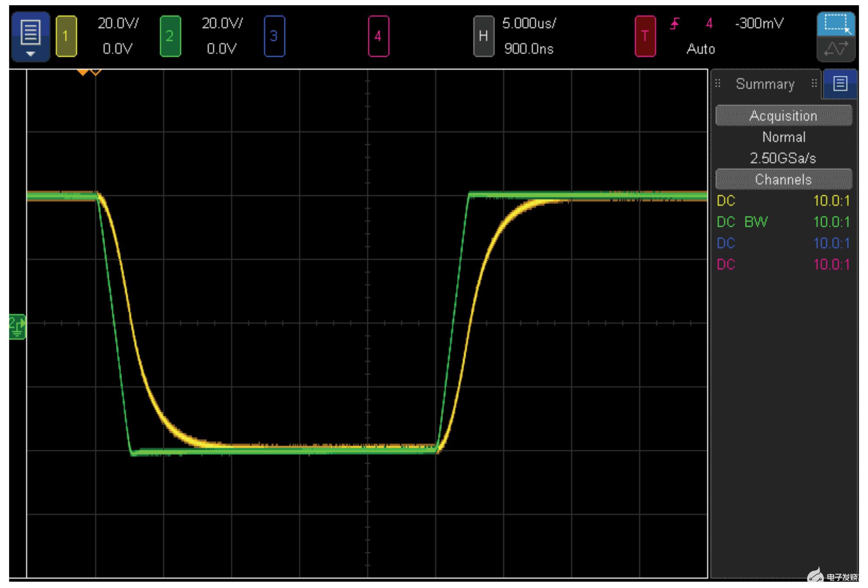Click the Summary panel tab
Viewport: 868px width, 588px height.
tap(765, 84)
